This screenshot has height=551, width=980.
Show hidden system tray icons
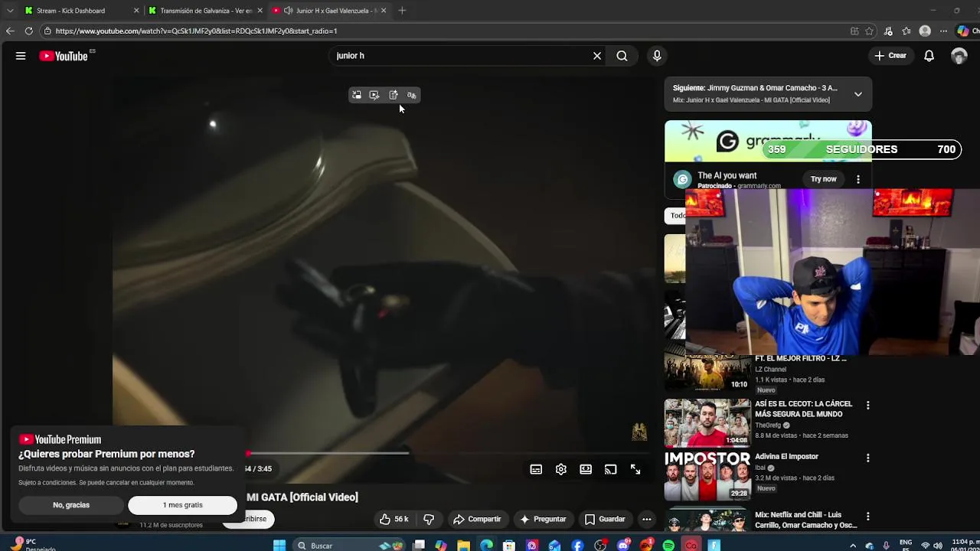(x=853, y=546)
